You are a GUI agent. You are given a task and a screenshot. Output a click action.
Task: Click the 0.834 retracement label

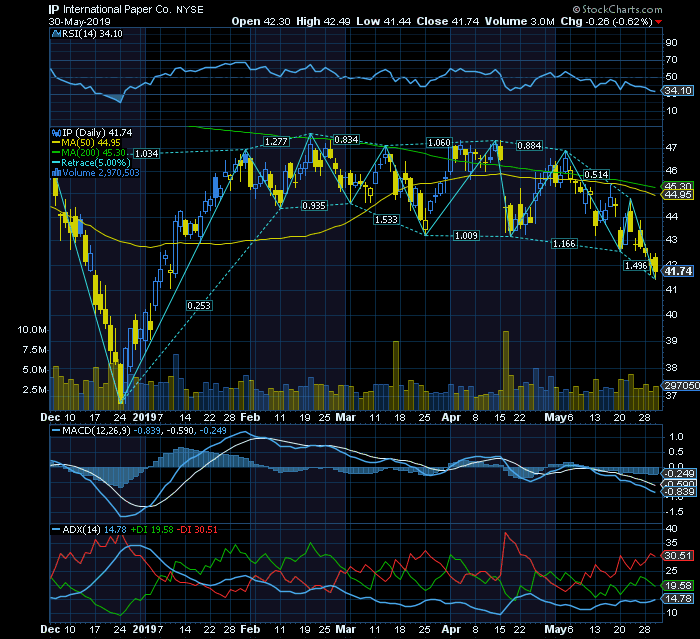point(346,140)
